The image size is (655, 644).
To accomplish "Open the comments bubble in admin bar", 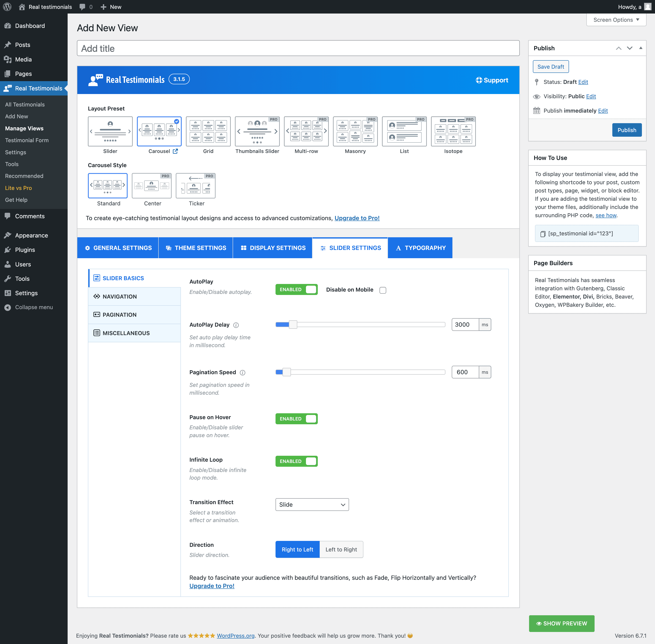I will tap(82, 7).
